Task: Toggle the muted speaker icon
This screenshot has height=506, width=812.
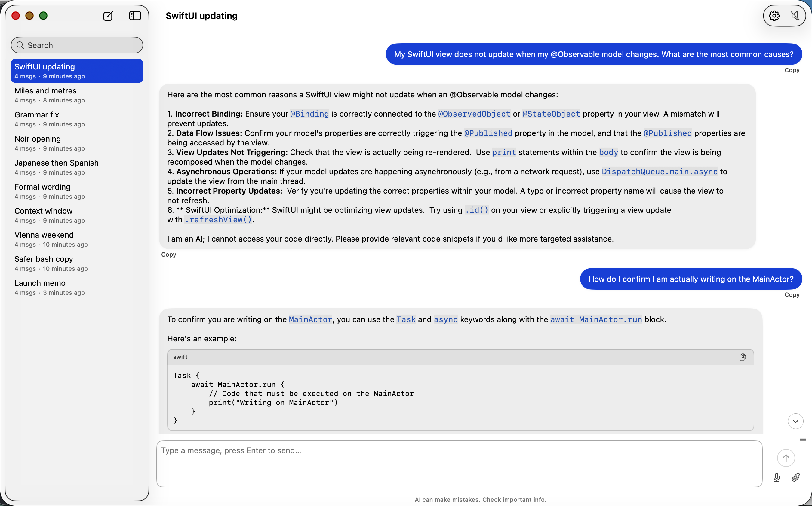Action: pos(795,16)
